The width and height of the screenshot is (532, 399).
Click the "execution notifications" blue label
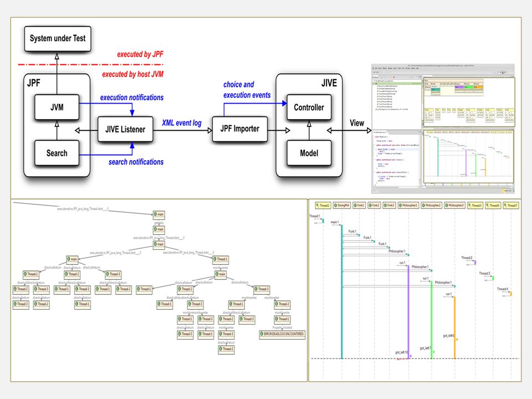[x=132, y=98]
